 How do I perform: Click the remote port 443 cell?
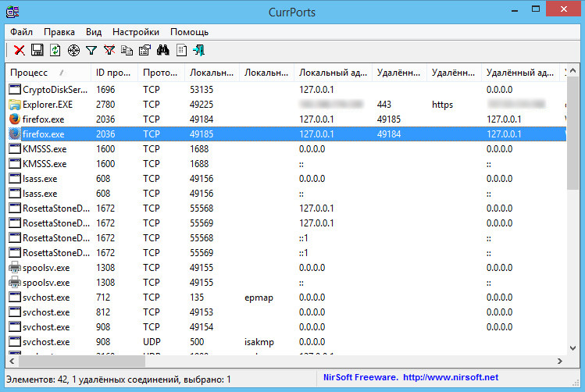click(384, 105)
